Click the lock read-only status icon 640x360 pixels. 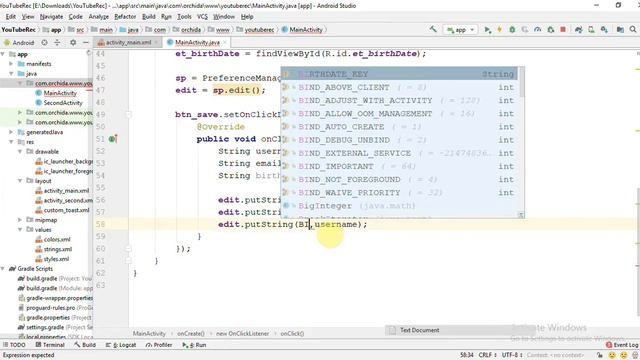[600, 355]
